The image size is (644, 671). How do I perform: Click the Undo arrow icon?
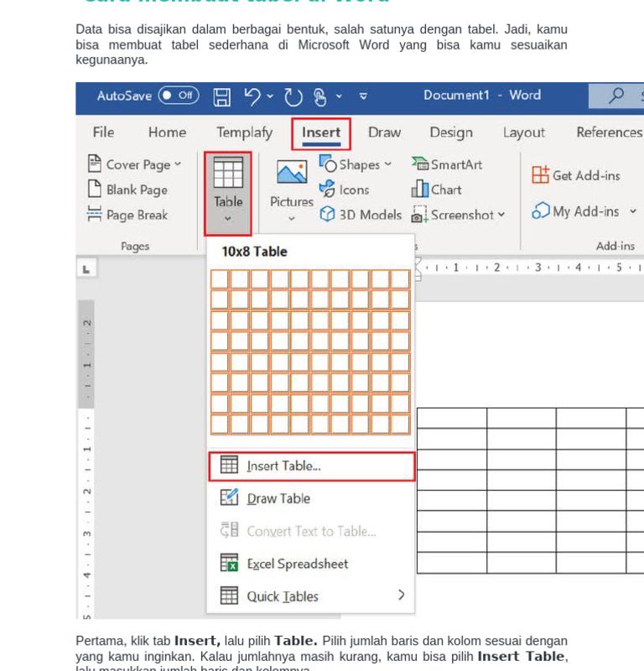pyautogui.click(x=252, y=96)
